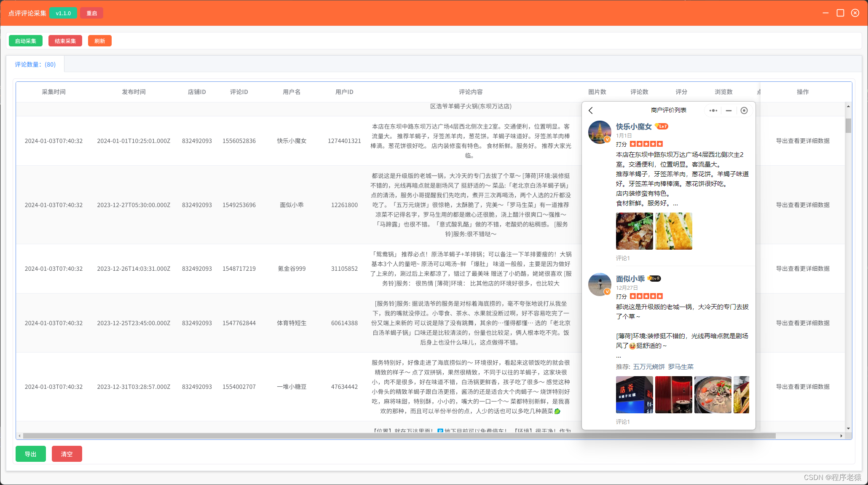
Task: Click the 启动采集 button
Action: pos(26,41)
